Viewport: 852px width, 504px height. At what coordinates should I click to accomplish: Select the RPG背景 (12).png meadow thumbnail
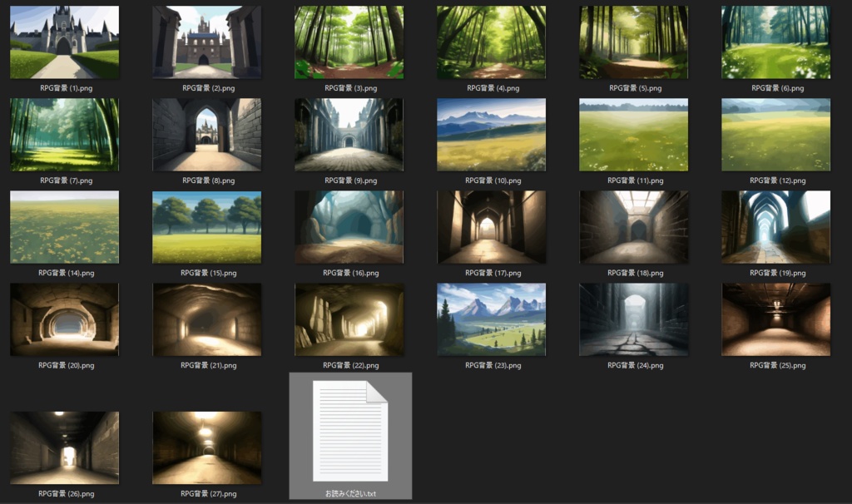[776, 135]
